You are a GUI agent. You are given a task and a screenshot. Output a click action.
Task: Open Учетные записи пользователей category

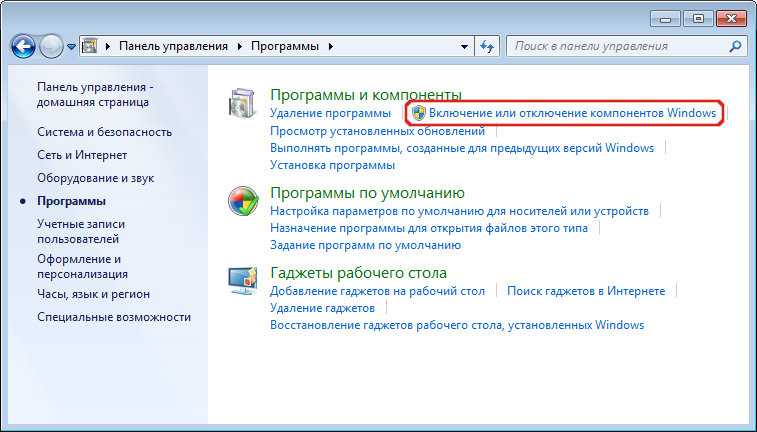tap(81, 231)
